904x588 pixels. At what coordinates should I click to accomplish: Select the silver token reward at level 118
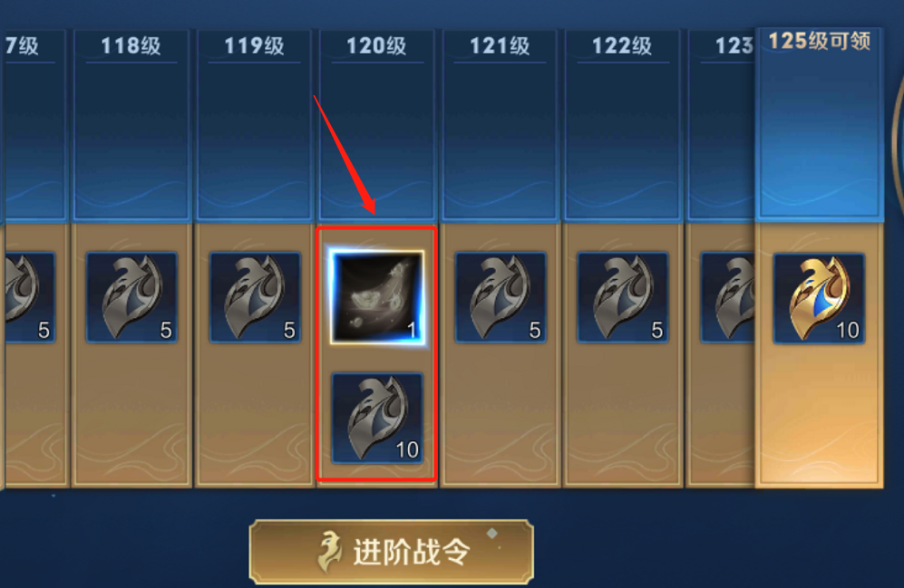131,297
